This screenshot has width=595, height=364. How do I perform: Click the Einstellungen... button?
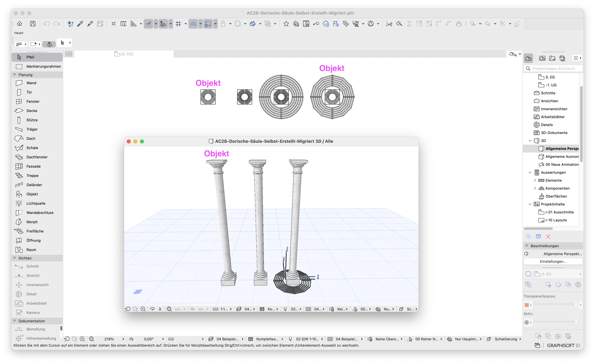click(x=553, y=261)
